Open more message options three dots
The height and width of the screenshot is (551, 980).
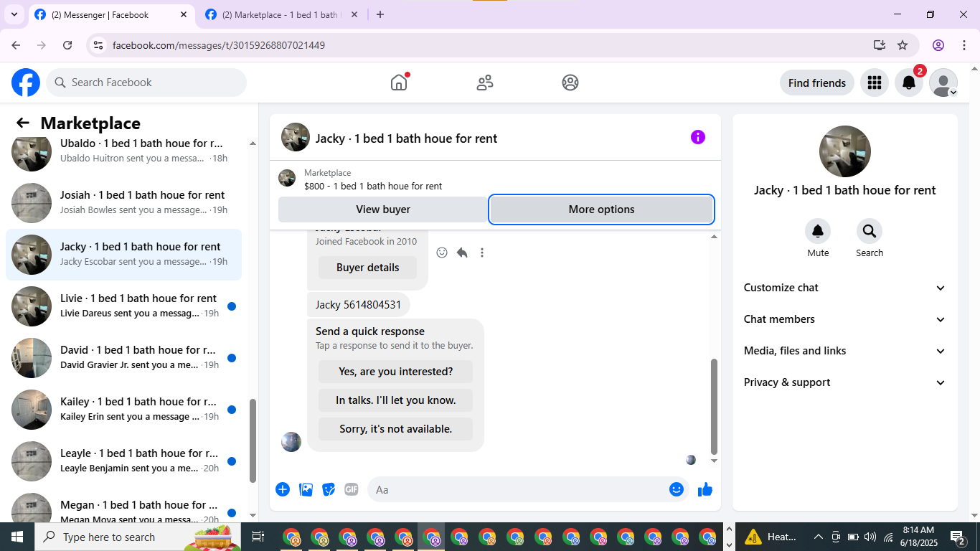(x=482, y=253)
